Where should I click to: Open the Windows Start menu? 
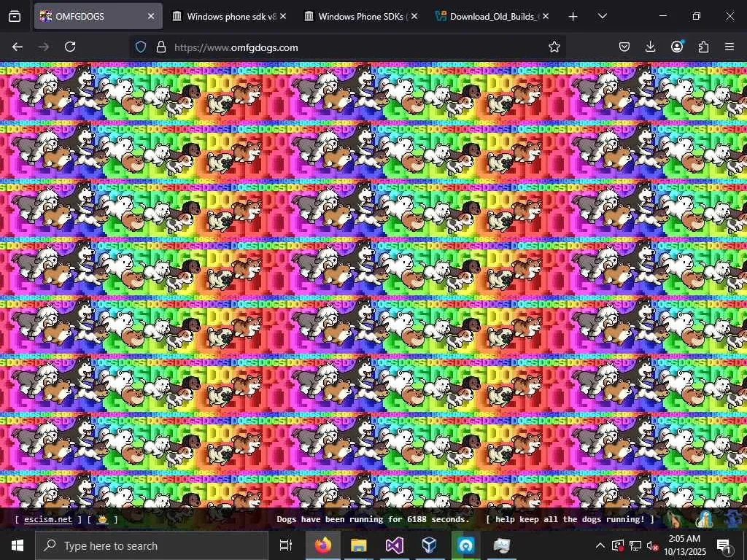[18, 545]
